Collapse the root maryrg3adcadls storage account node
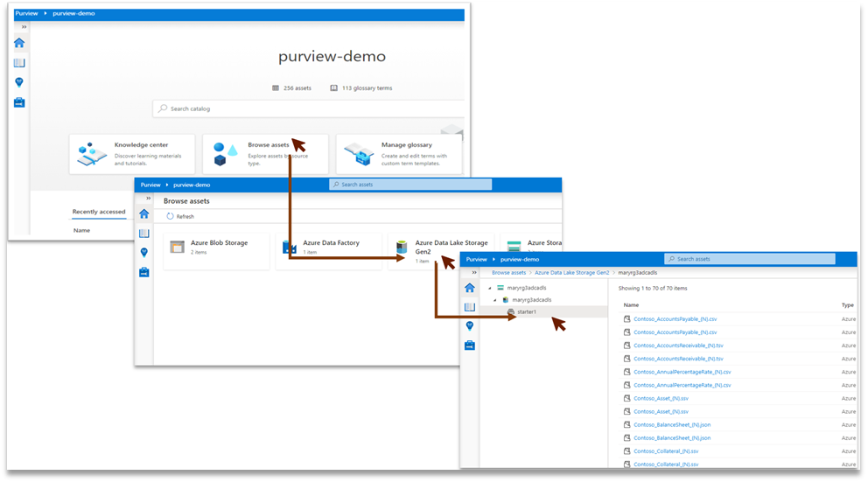The height and width of the screenshot is (482, 868). (x=490, y=289)
